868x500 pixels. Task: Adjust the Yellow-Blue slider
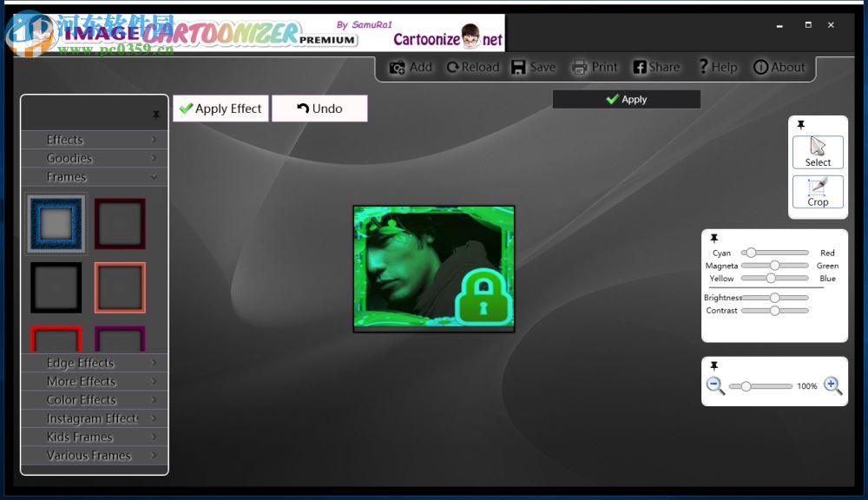pos(774,278)
